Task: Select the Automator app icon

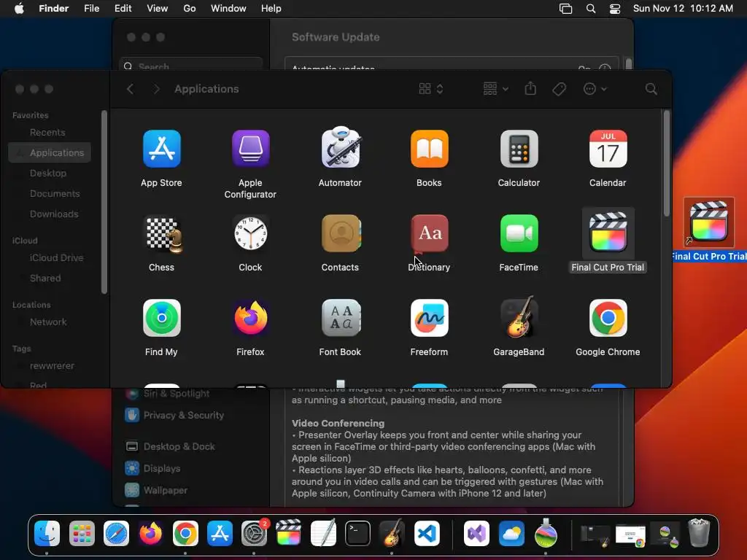Action: 340,148
